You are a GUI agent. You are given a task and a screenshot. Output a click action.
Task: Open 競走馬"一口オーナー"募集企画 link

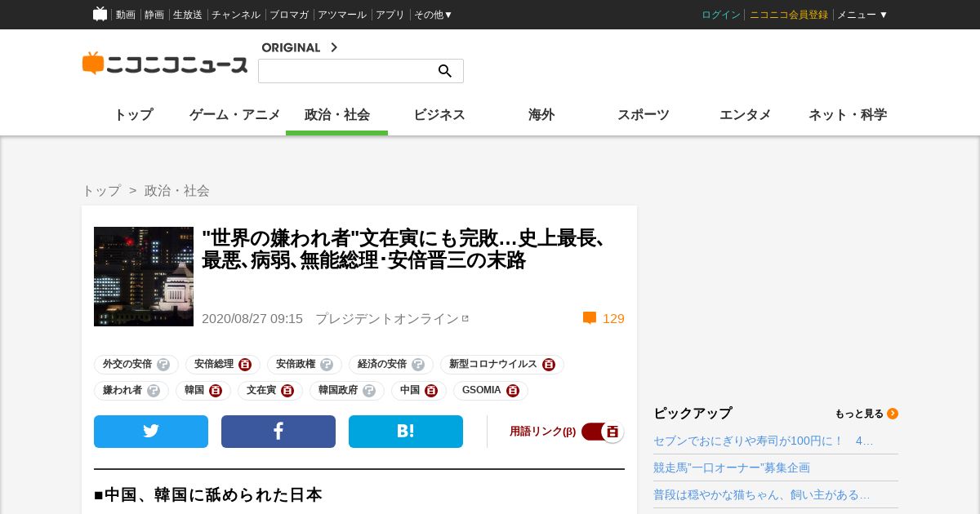[x=732, y=467]
